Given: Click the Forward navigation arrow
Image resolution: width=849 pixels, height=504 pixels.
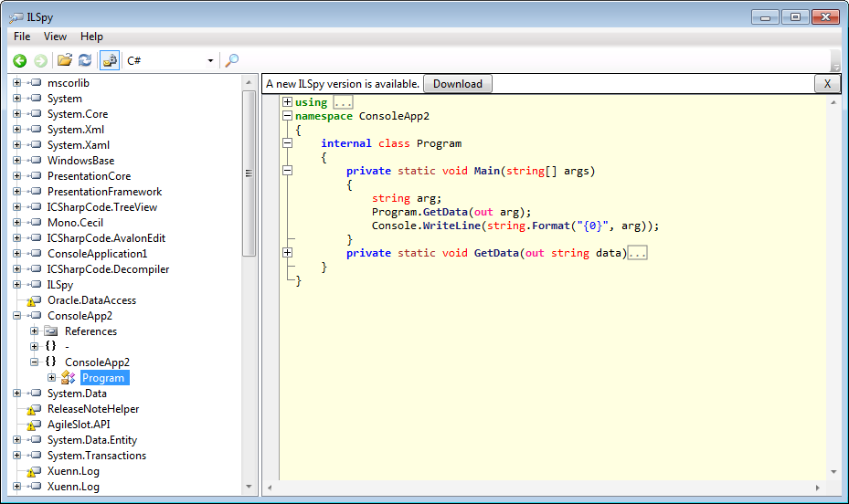Looking at the screenshot, I should click(40, 60).
